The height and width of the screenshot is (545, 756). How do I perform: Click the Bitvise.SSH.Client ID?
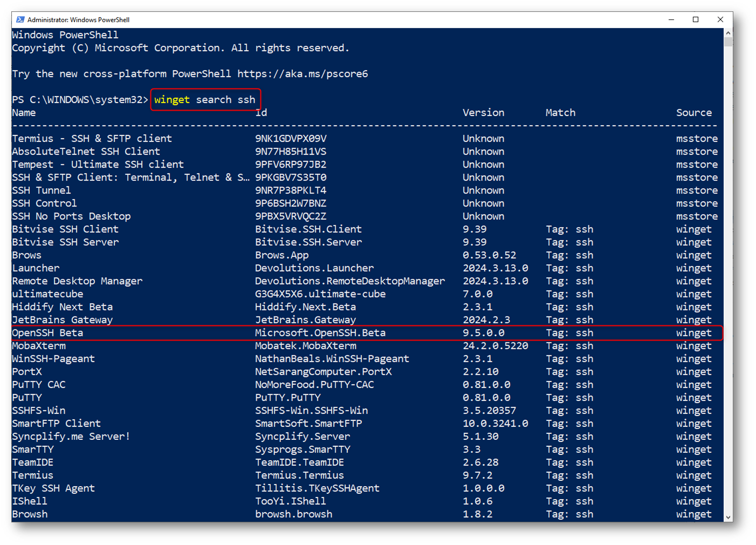(308, 229)
